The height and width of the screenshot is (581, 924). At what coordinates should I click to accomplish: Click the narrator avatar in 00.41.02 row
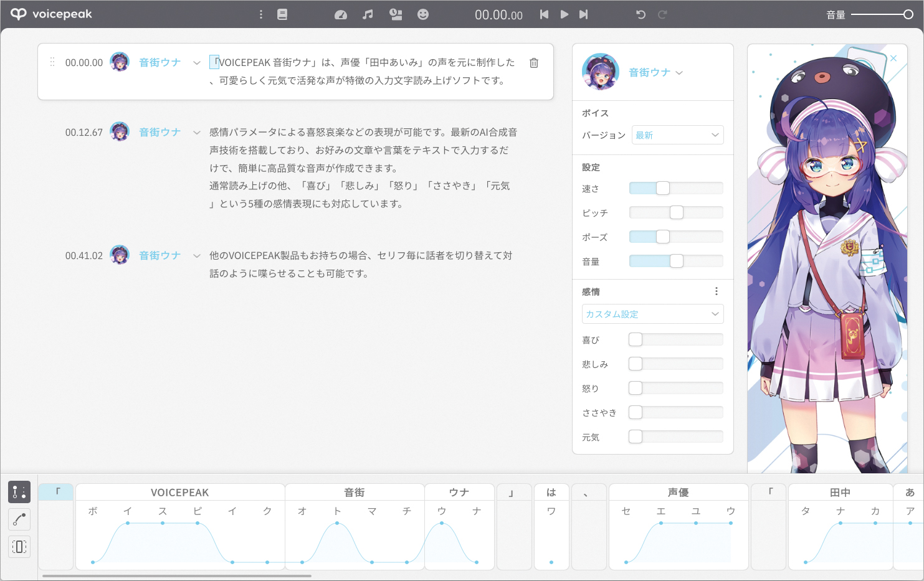(120, 255)
